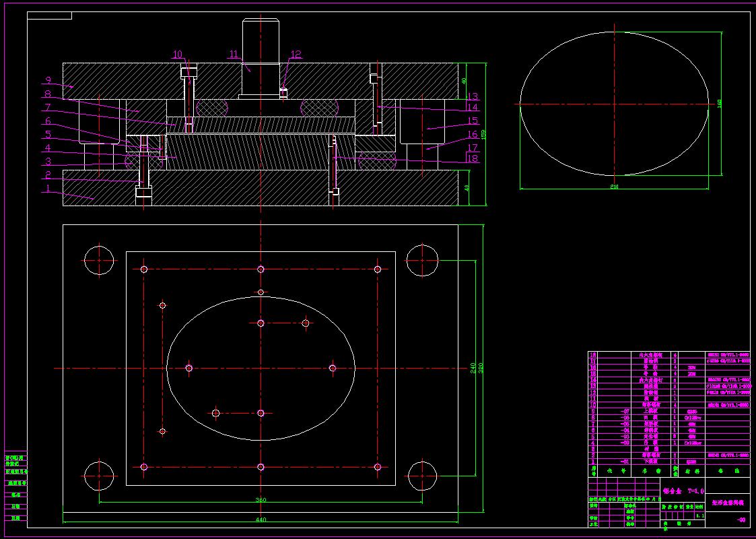Click balloon label 9 in the section view
This screenshot has height=539, width=756.
pos(48,80)
